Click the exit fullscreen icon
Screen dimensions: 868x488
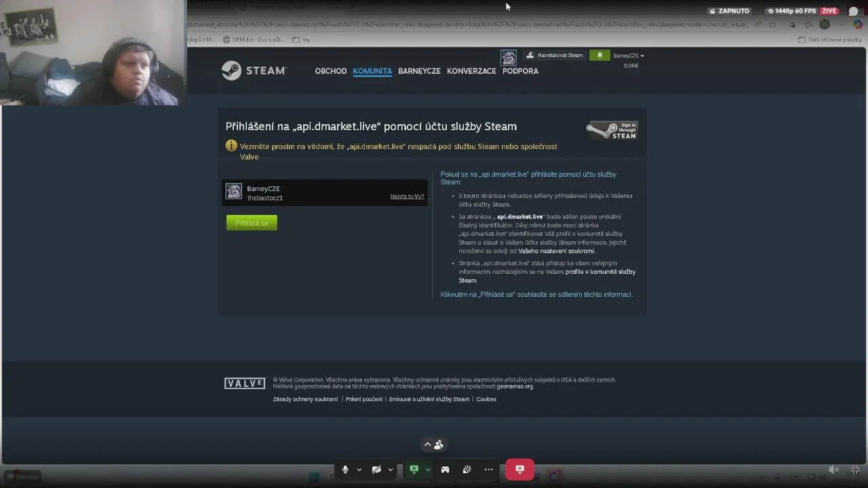click(856, 470)
